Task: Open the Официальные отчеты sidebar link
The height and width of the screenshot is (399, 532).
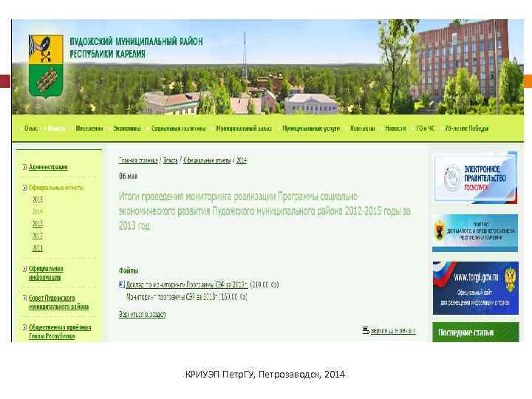Action: [56, 187]
